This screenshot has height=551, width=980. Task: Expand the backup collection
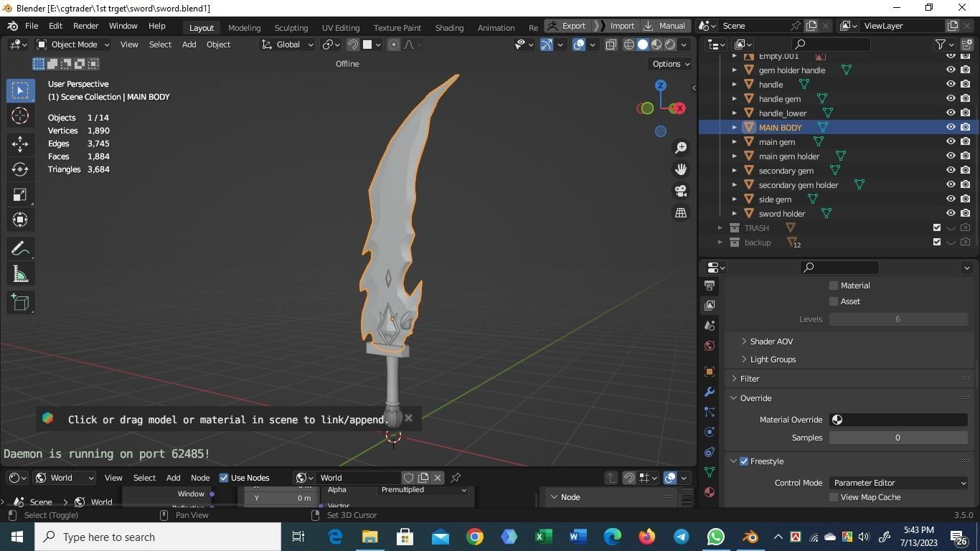point(720,242)
